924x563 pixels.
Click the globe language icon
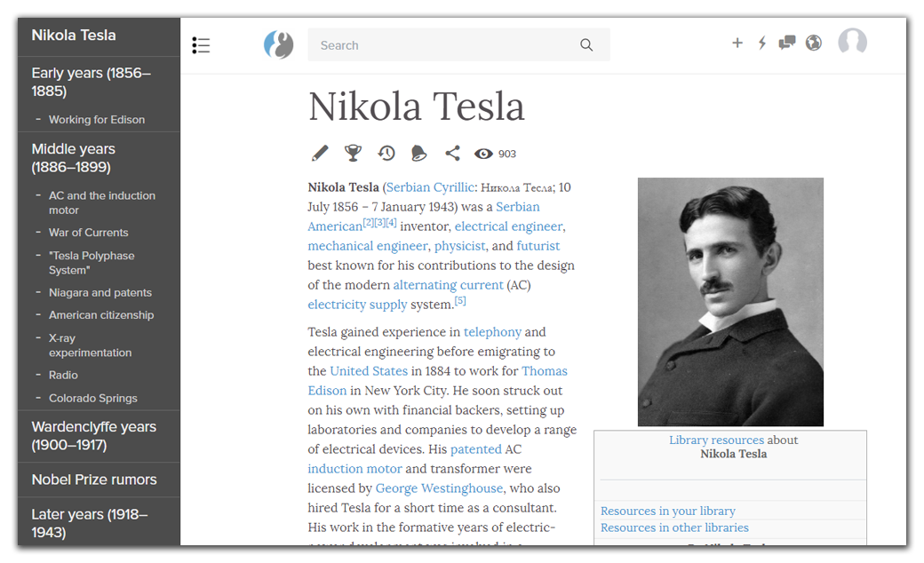(x=814, y=43)
